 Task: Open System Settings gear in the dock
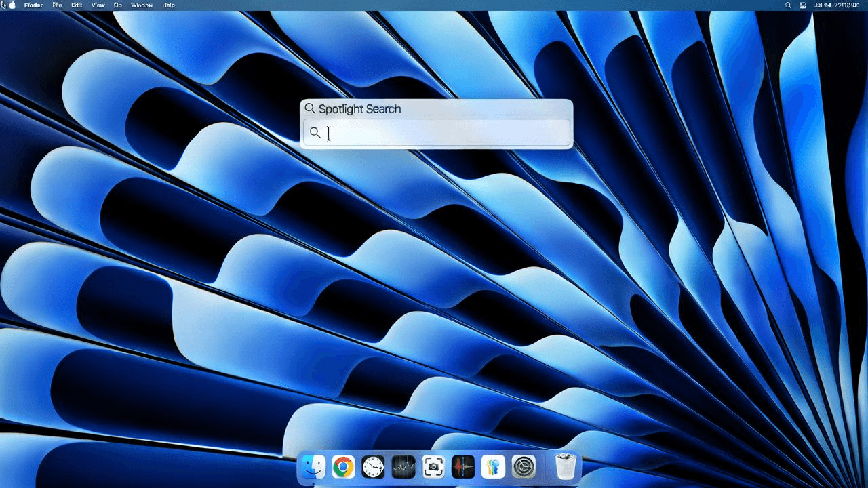(x=523, y=467)
